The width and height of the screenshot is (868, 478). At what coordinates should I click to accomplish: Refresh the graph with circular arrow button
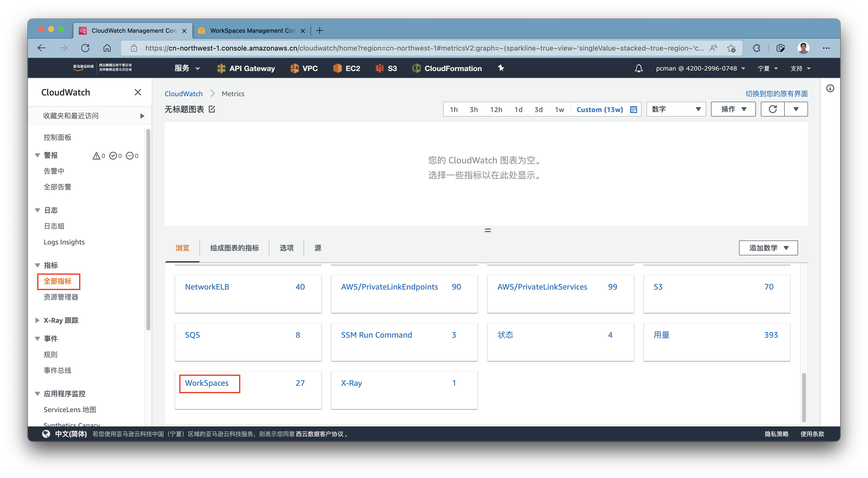point(773,109)
